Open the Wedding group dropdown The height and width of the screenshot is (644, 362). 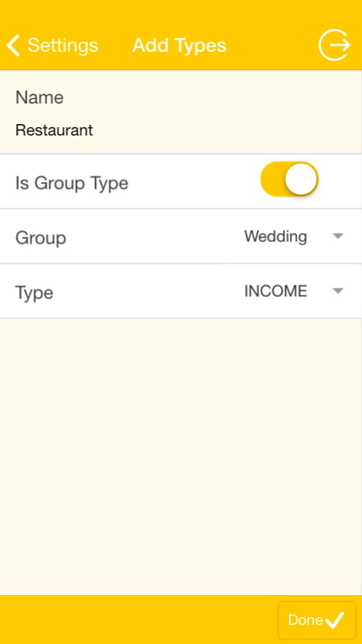(294, 237)
